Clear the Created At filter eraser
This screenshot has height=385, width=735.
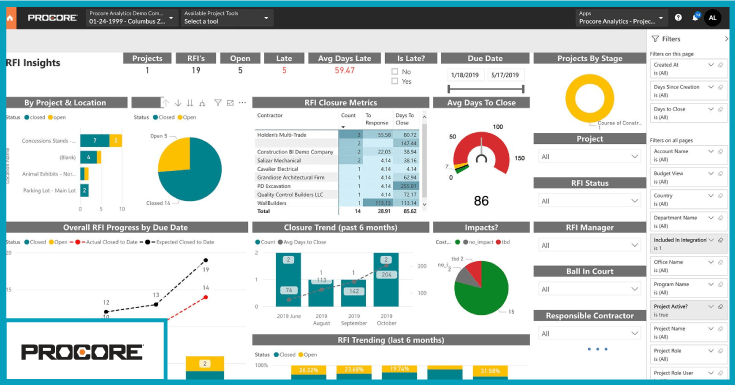tap(720, 65)
